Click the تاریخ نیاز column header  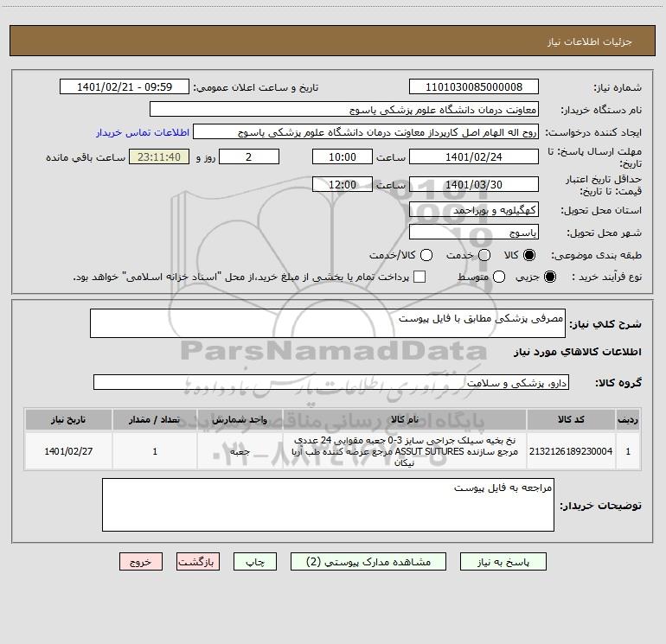68,419
